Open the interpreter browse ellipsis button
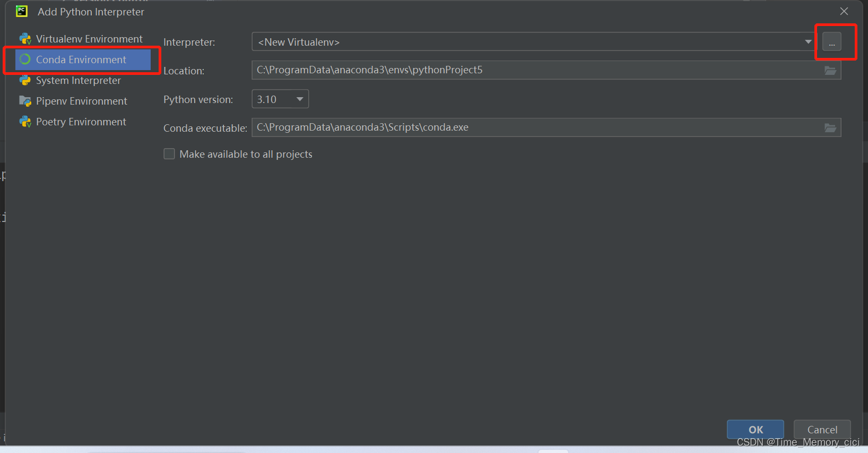 pyautogui.click(x=832, y=41)
